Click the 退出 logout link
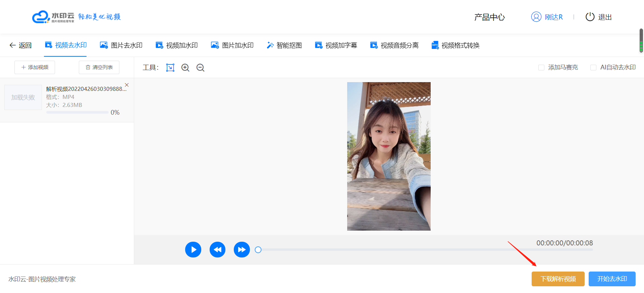Viewport: 644px width, 293px height. pyautogui.click(x=599, y=17)
